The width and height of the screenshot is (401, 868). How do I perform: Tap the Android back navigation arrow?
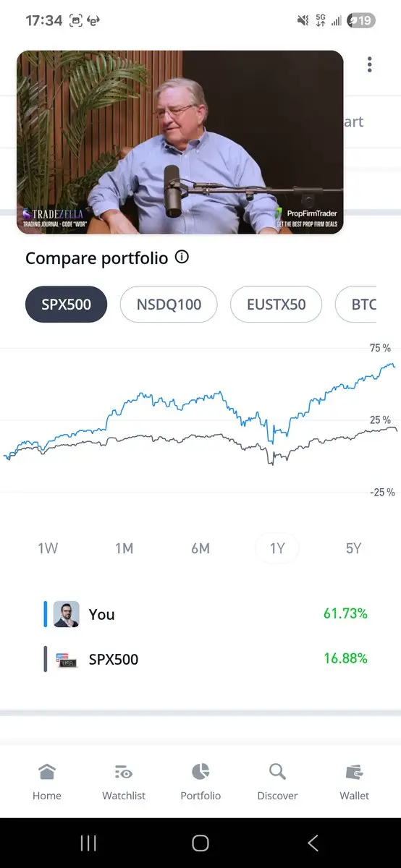point(313,843)
